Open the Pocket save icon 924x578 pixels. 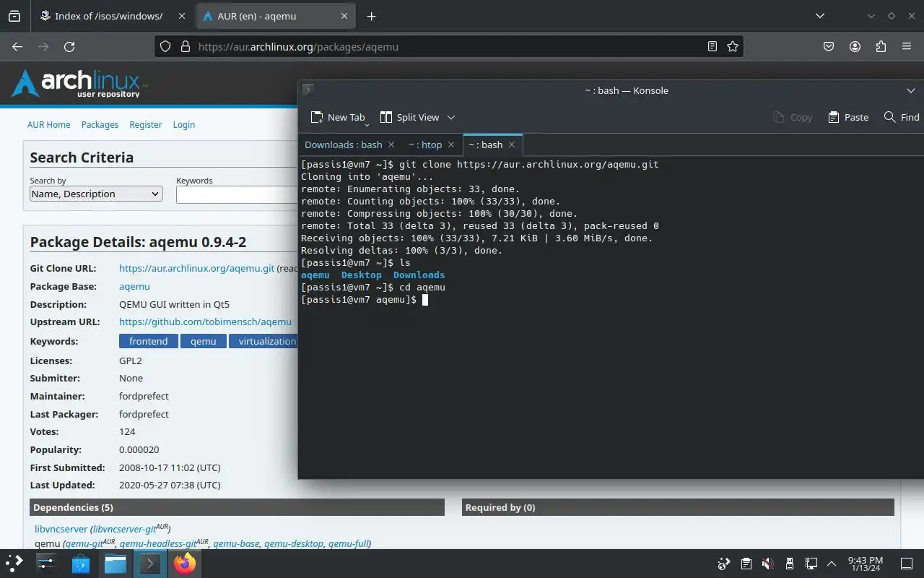point(829,46)
